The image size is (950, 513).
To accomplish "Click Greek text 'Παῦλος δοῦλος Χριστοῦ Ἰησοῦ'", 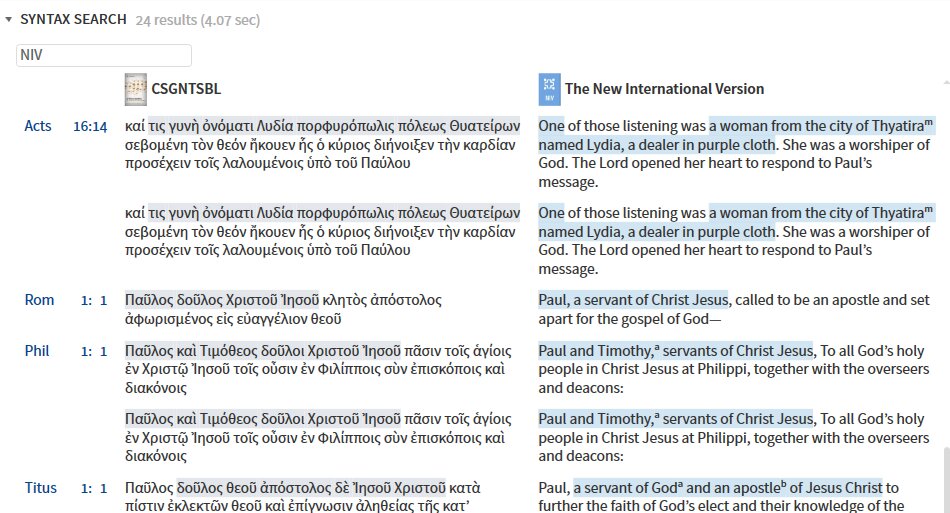I will (222, 300).
